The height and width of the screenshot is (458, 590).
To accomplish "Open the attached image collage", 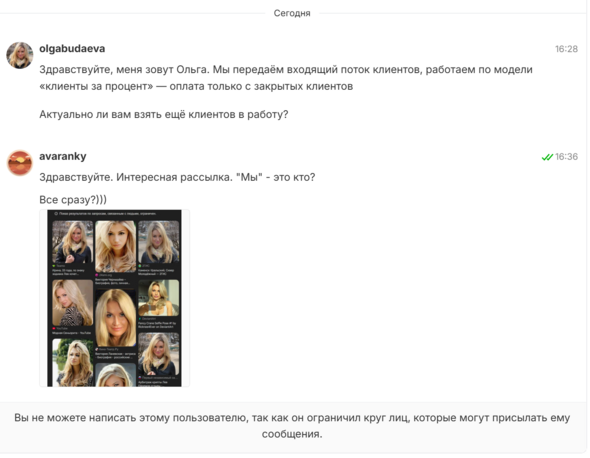I will point(114,298).
